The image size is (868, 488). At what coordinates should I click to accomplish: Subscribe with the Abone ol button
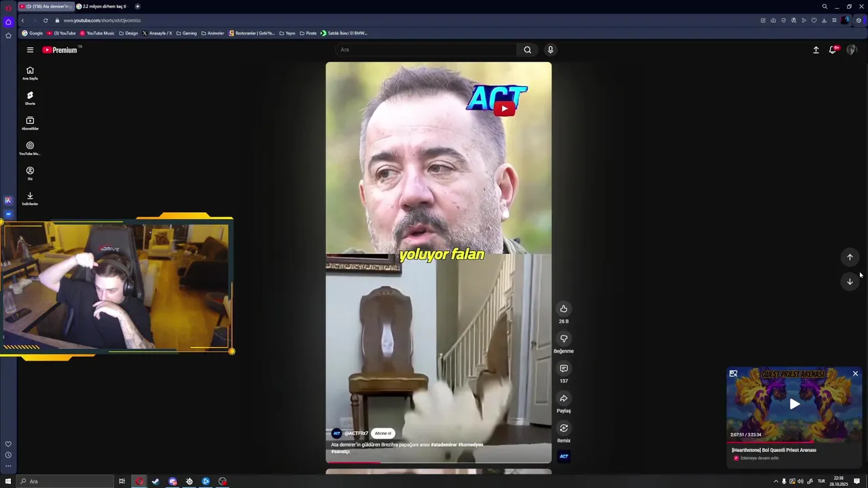[x=383, y=433]
